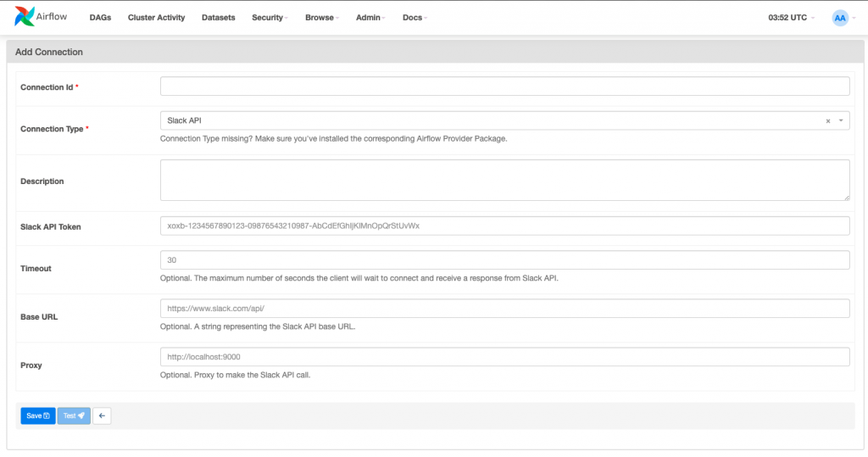Screen dimensions: 868x457
Task: Open the Connection Type dropdown arrow
Action: [x=841, y=120]
